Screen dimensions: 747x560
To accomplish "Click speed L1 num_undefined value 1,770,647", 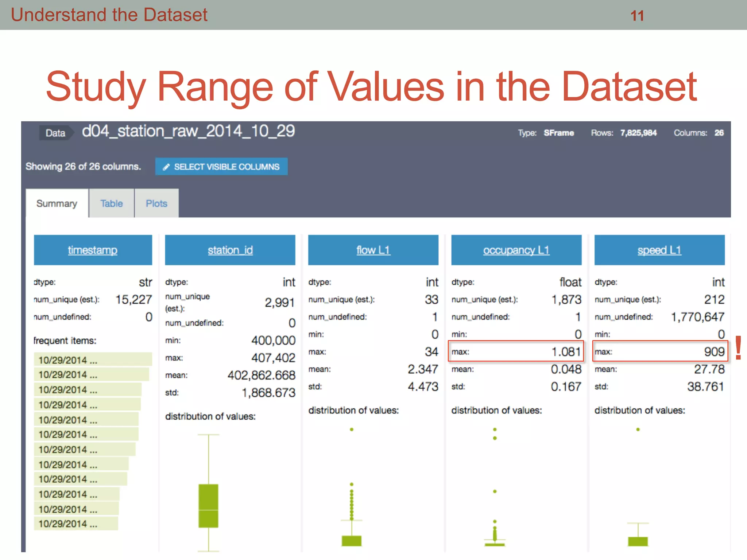I will [x=698, y=317].
